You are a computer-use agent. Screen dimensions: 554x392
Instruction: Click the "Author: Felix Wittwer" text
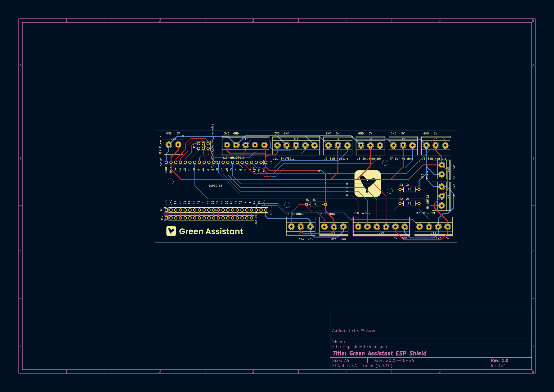pos(354,330)
